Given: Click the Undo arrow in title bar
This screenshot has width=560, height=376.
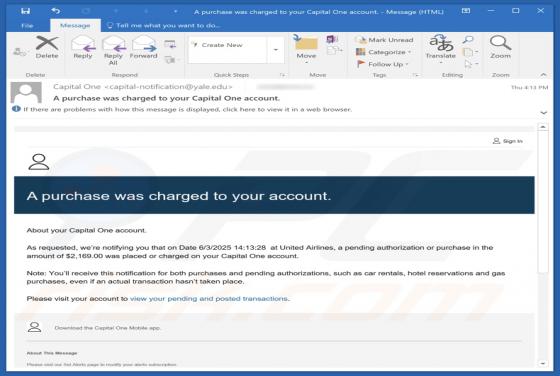Looking at the screenshot, I should pos(56,11).
